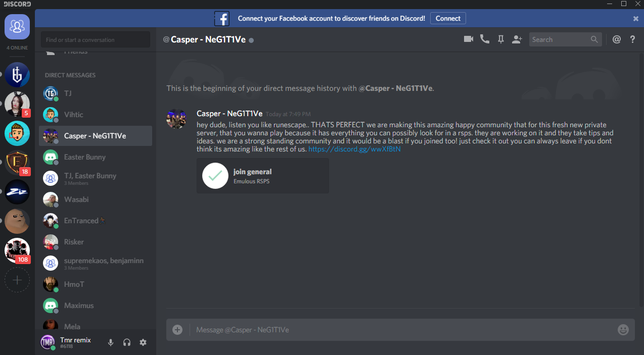Click the join general checkmark icon
This screenshot has width=644, height=355.
(x=215, y=176)
